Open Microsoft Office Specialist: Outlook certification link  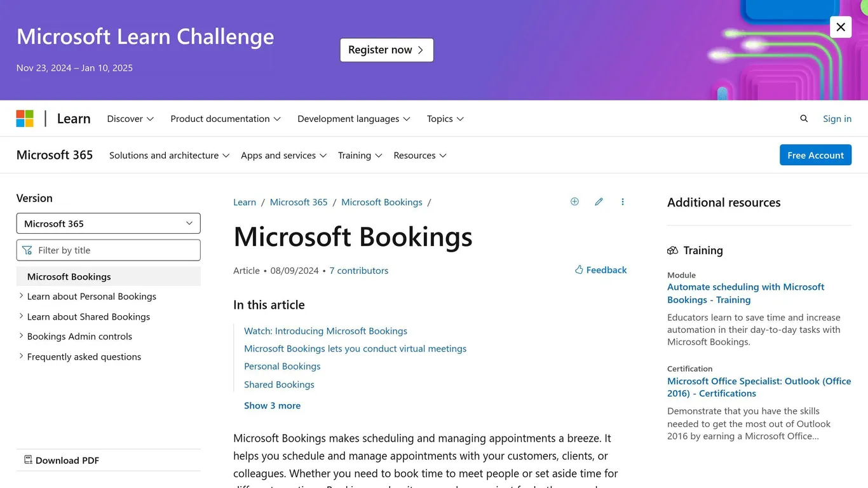click(x=759, y=387)
